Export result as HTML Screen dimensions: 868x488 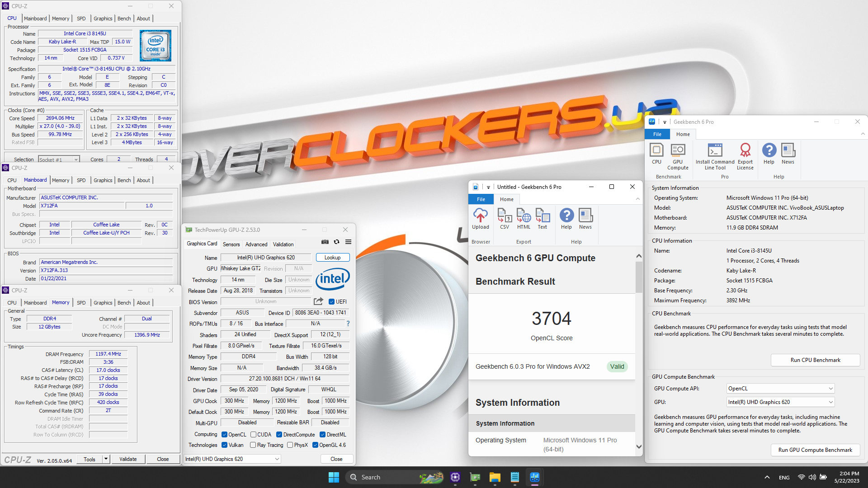coord(524,219)
